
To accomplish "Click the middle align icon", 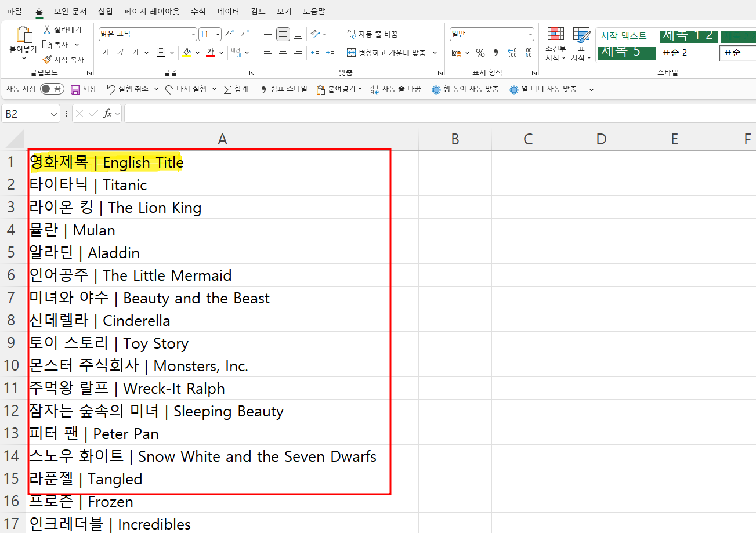I will 283,34.
